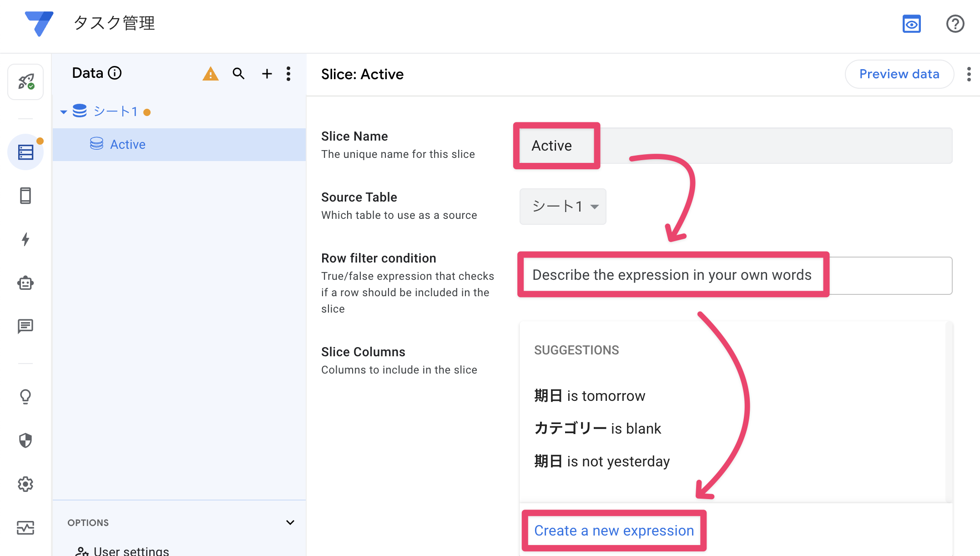Open the rocket deploy status icon
Viewport: 980px width, 556px height.
coord(25,82)
